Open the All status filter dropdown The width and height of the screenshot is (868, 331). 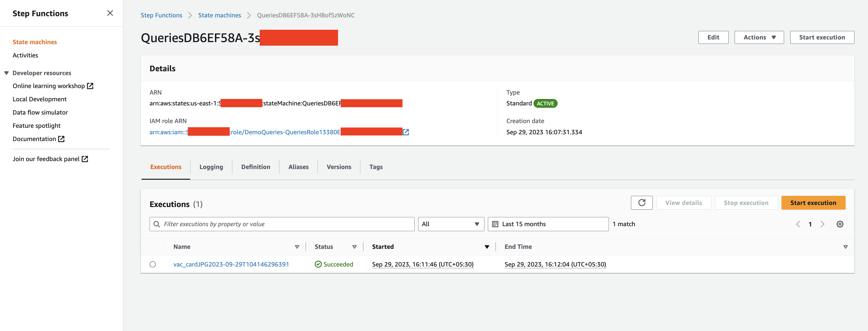[450, 224]
